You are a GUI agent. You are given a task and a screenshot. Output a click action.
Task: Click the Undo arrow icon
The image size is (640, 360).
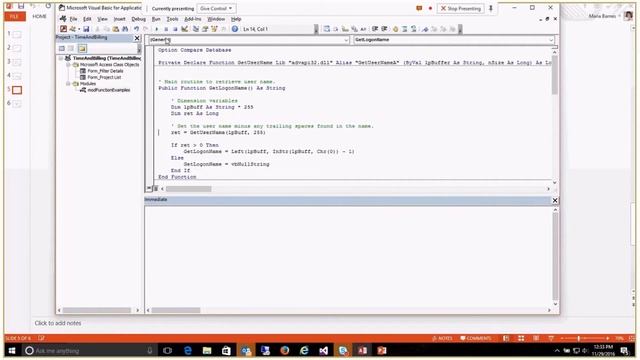[x=136, y=29]
